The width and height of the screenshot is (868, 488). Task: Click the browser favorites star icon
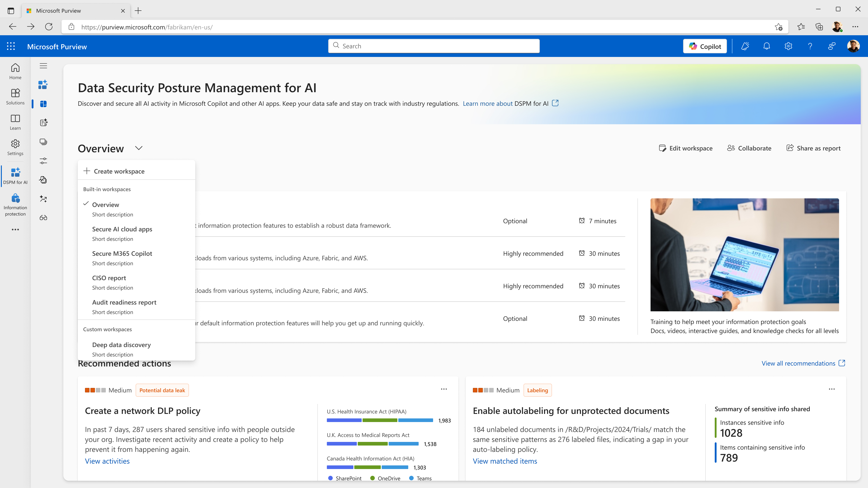tap(801, 27)
